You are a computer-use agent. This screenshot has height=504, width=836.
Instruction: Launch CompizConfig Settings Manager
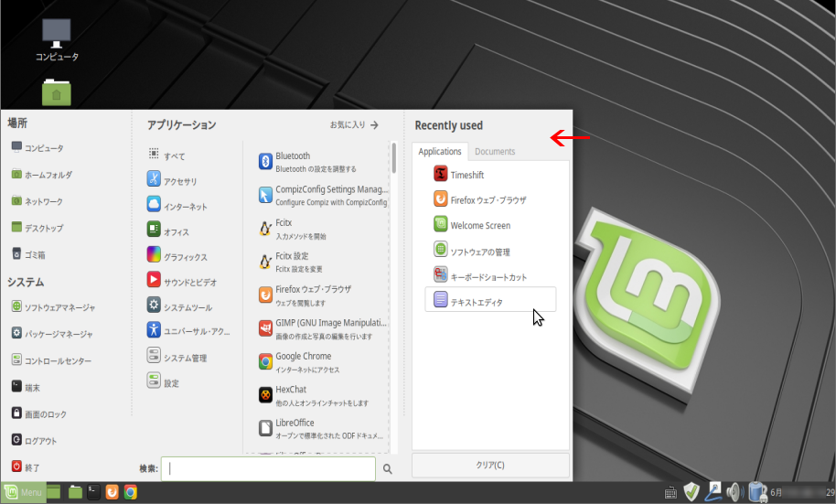click(322, 195)
